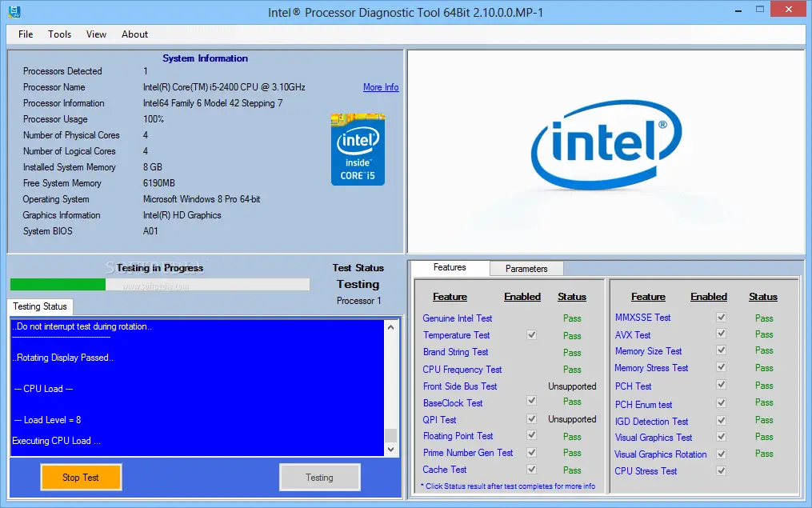Click the Genuine Intel Test Pass status
The height and width of the screenshot is (508, 812).
pyautogui.click(x=572, y=318)
